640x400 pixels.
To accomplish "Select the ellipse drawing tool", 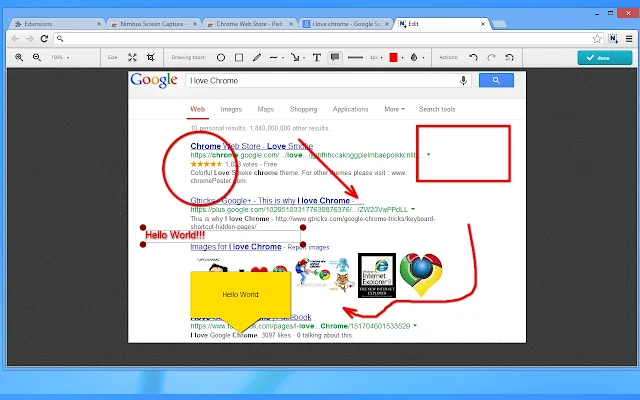I will click(221, 58).
